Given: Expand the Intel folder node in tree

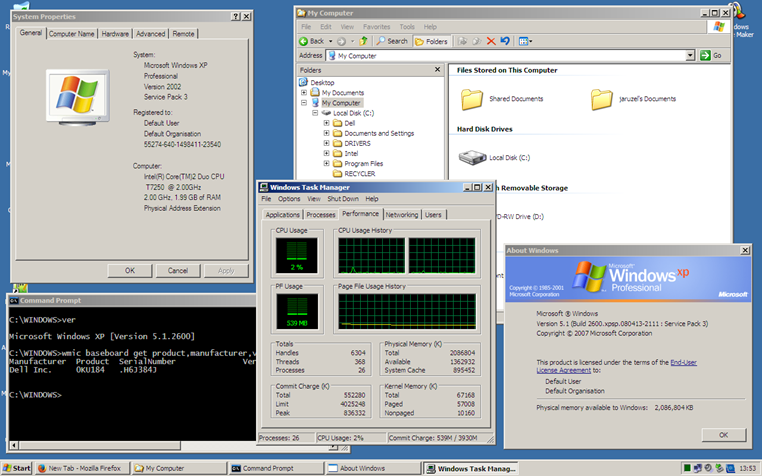Looking at the screenshot, I should tap(327, 153).
